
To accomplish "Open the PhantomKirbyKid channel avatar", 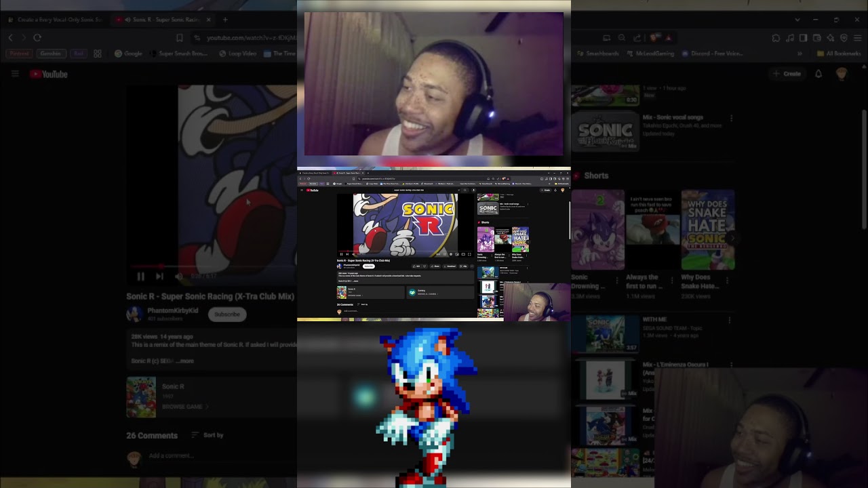I will click(x=134, y=314).
